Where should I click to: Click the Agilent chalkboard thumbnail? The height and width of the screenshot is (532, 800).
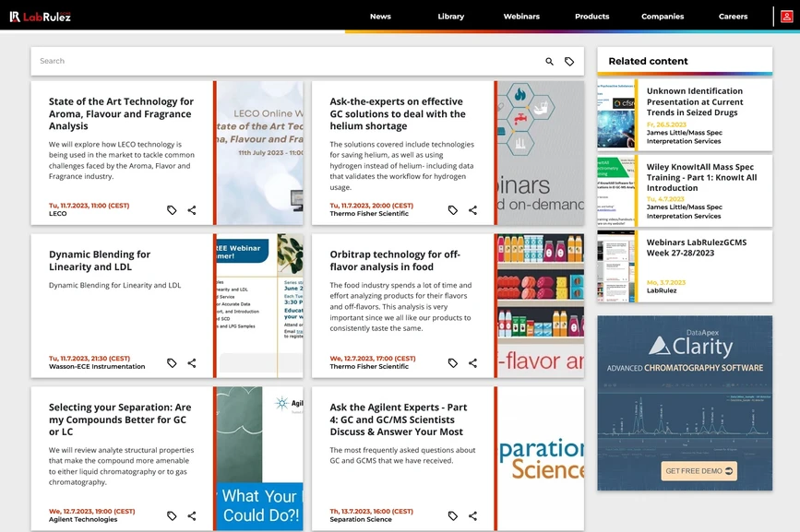(259, 458)
